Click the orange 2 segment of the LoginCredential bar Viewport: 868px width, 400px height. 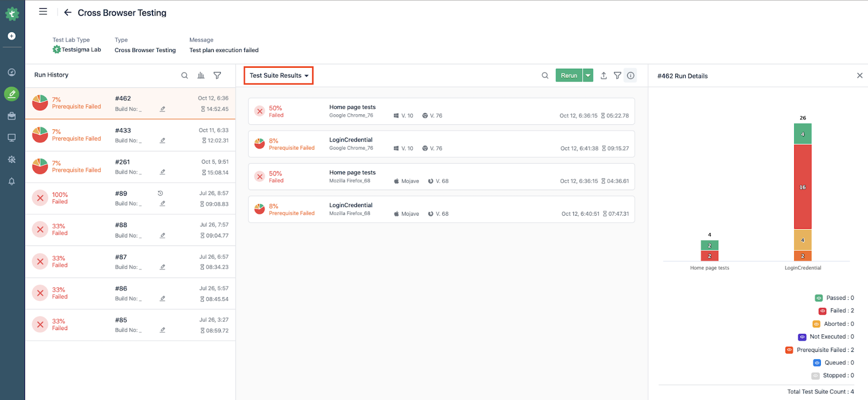click(x=803, y=256)
